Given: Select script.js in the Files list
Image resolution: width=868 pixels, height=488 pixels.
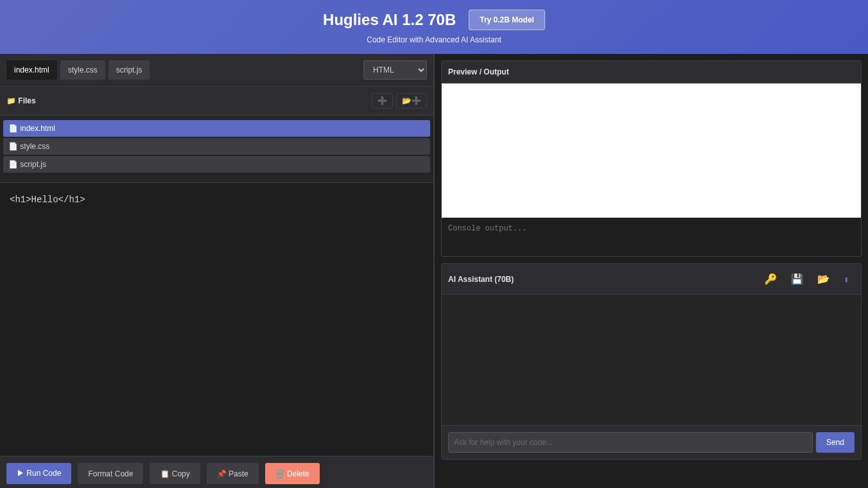Looking at the screenshot, I should [x=216, y=164].
